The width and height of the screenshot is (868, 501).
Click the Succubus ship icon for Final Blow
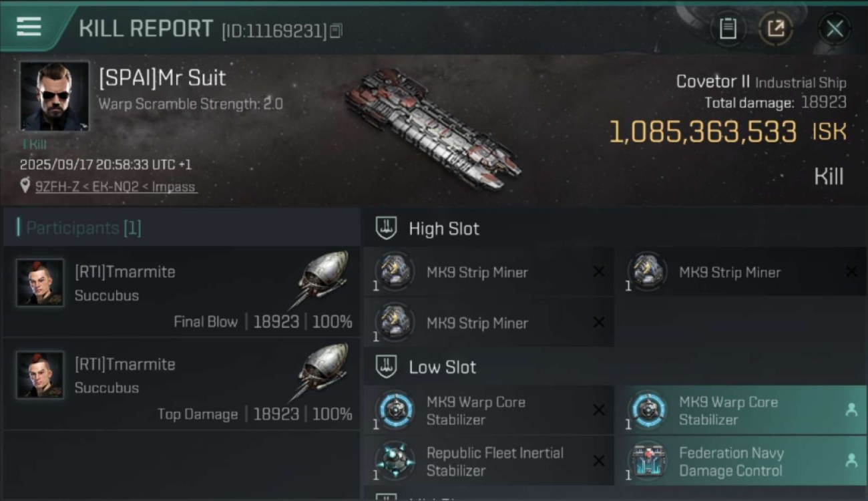tap(323, 278)
